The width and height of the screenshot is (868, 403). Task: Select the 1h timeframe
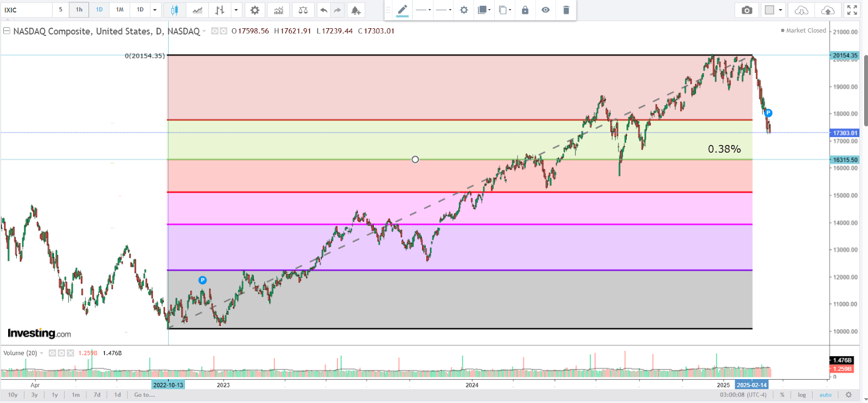click(79, 10)
